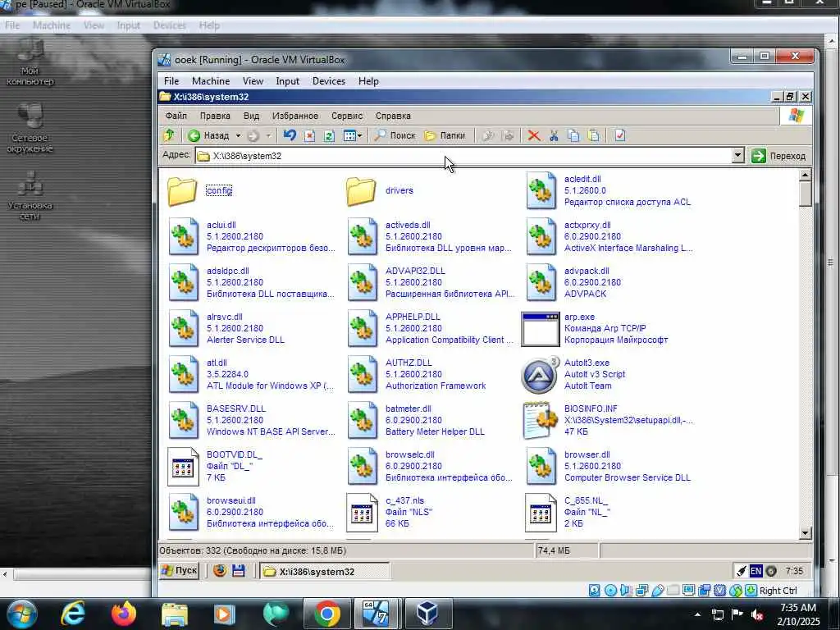Click the file list scroll down arrow
840x630 pixels.
805,532
